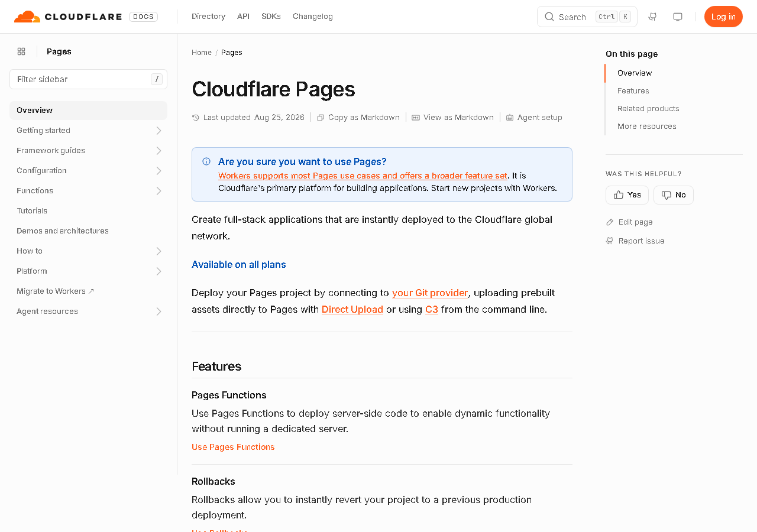The width and height of the screenshot is (757, 532).
Task: Open the SDKs menu item
Action: pyautogui.click(x=271, y=17)
